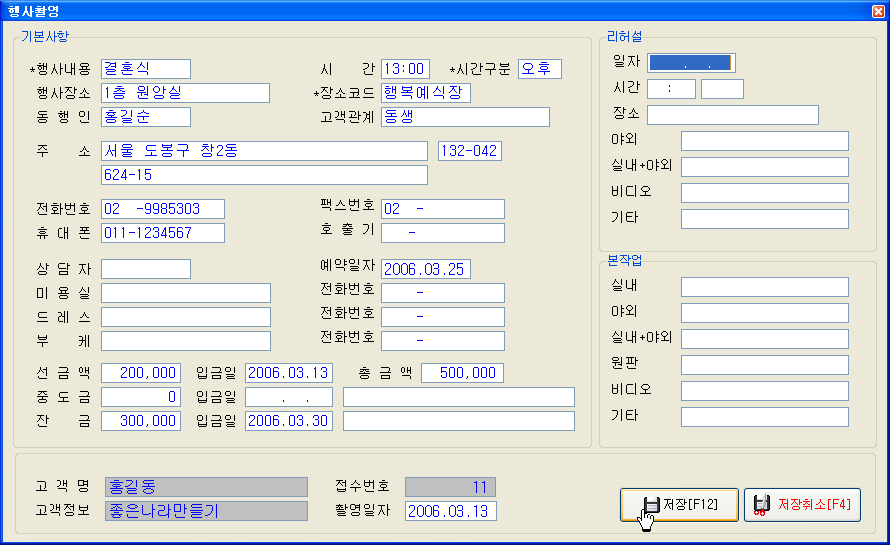Click the empty 부케 field
Image resolution: width=890 pixels, height=545 pixels.
(186, 341)
